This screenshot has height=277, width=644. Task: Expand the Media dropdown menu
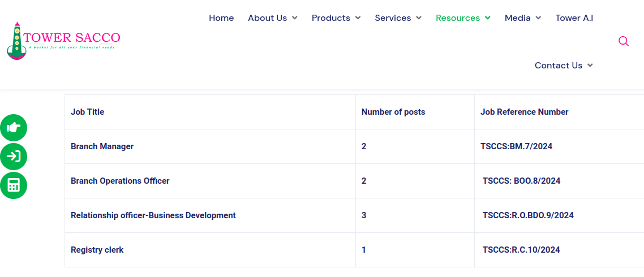coord(522,18)
